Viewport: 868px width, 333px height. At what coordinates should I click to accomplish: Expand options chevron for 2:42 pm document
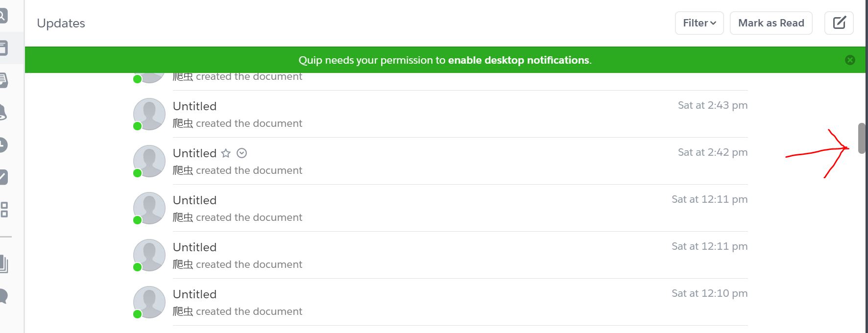point(241,153)
